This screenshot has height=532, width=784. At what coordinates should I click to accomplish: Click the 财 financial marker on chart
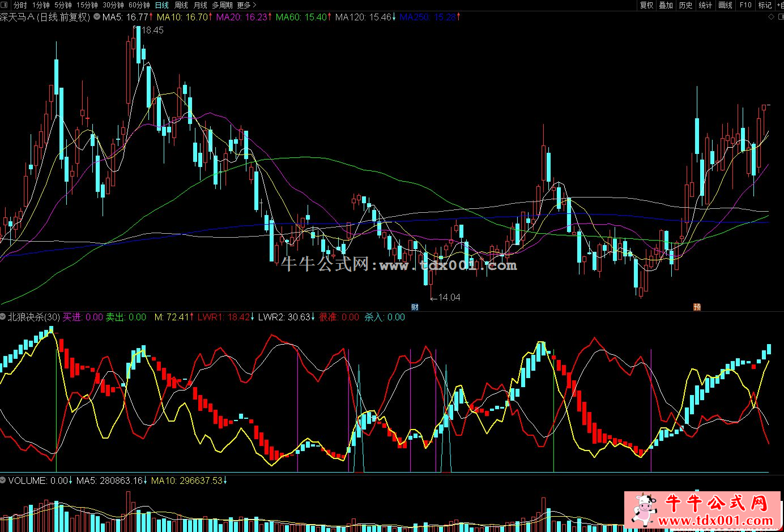(x=415, y=307)
